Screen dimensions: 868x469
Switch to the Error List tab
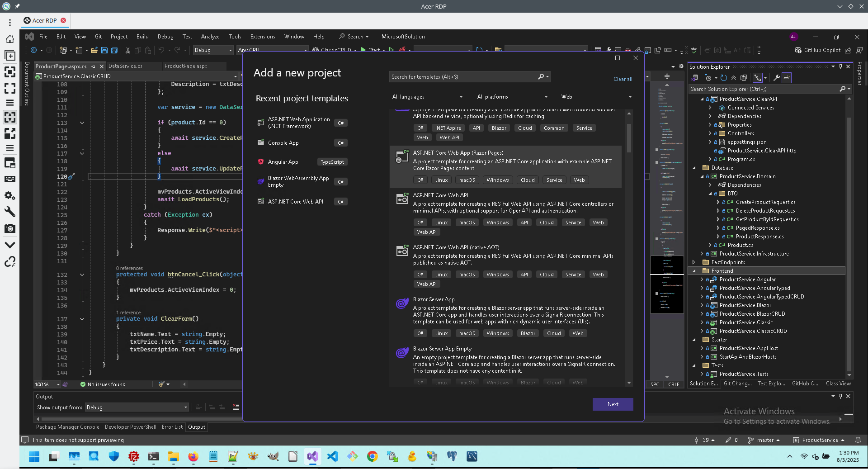172,427
